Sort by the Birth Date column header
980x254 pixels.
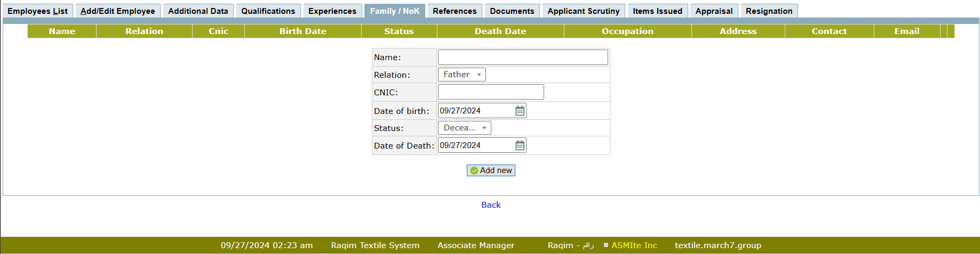(302, 31)
